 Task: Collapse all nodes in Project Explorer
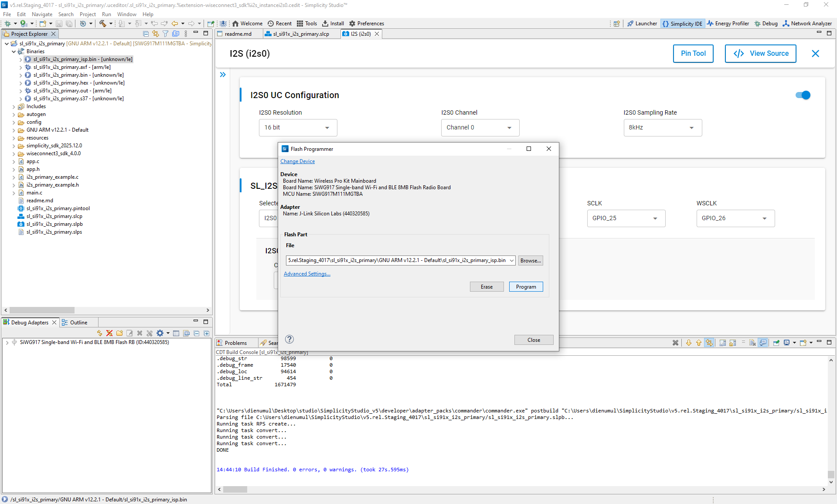[x=146, y=34]
